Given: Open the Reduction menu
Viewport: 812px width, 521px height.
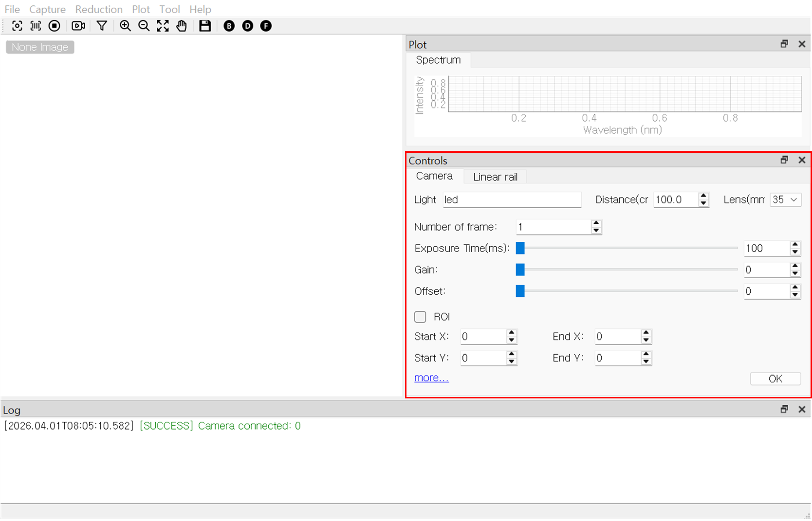Looking at the screenshot, I should 99,9.
